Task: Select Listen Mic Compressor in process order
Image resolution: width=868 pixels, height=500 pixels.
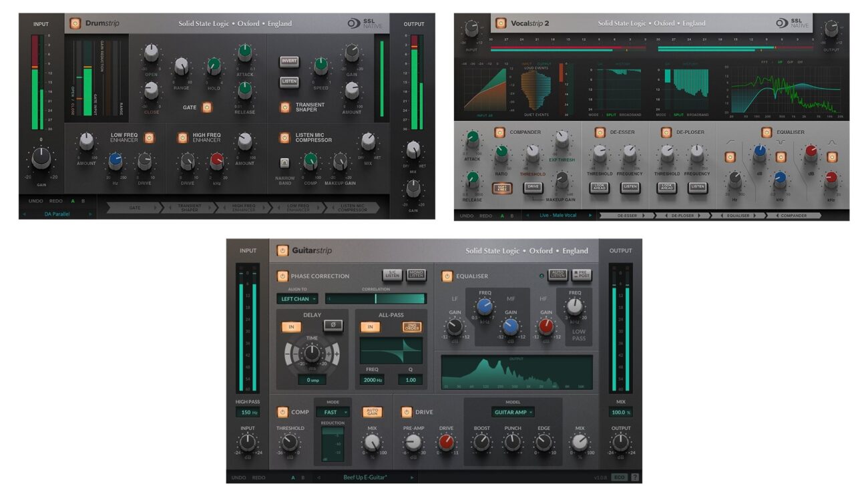Action: pyautogui.click(x=353, y=208)
